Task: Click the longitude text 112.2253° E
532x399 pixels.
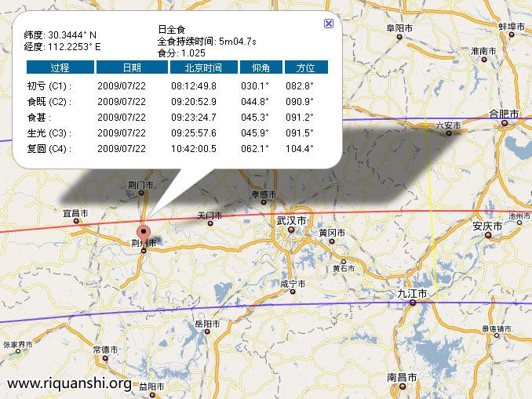Action: pyautogui.click(x=75, y=47)
